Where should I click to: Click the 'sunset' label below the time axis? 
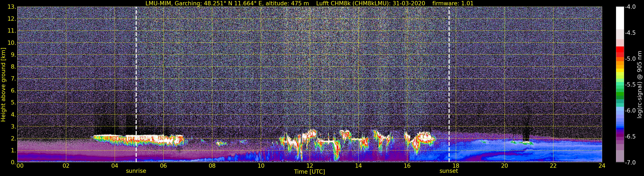click(x=449, y=171)
